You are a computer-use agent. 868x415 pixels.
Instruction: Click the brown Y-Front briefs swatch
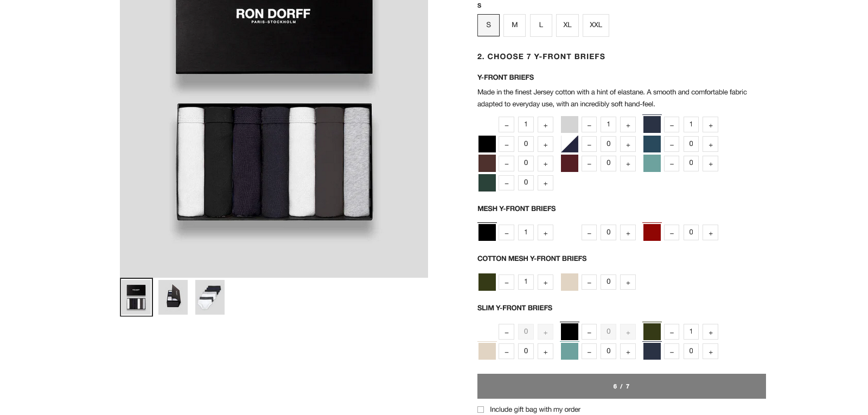[x=487, y=163]
